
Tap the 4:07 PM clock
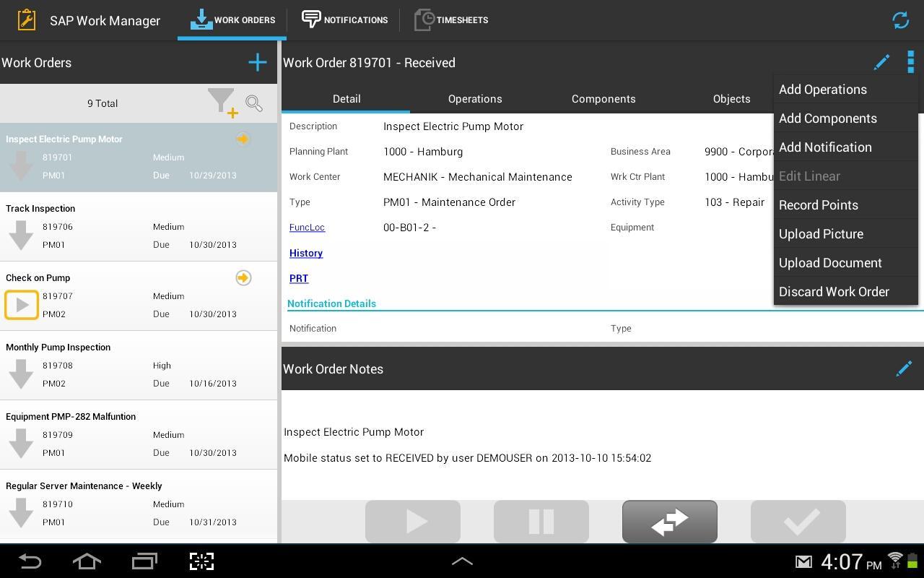click(851, 561)
